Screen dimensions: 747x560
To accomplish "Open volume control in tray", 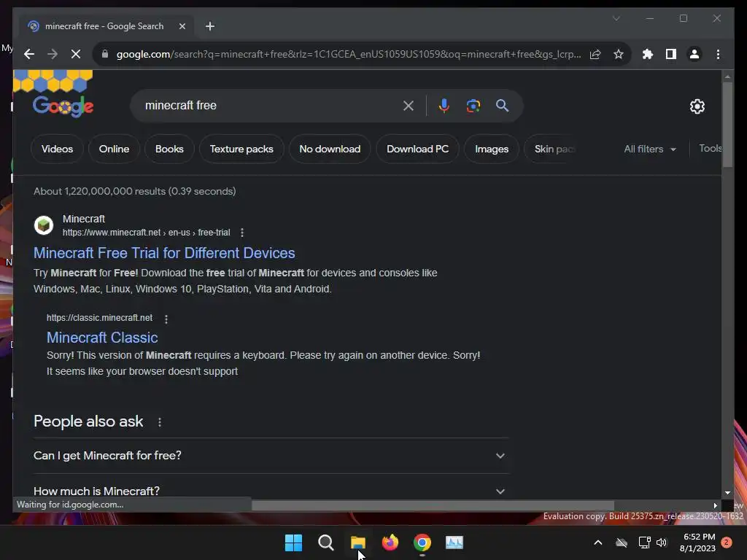I will pyautogui.click(x=662, y=542).
